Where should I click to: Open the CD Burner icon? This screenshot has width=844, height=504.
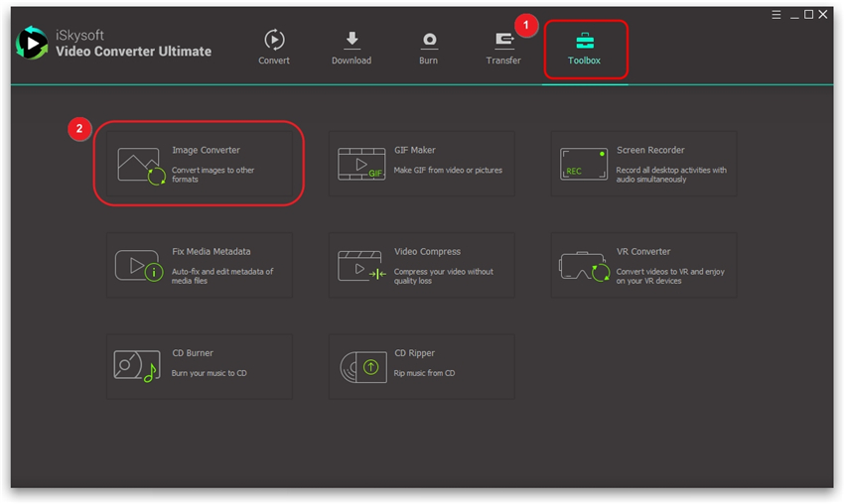[x=137, y=367]
